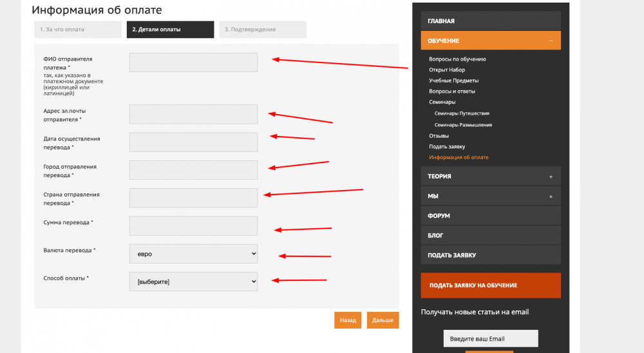Viewport: 644px width, 353px height.
Task: Click the Сумма перевода input field
Action: [193, 226]
